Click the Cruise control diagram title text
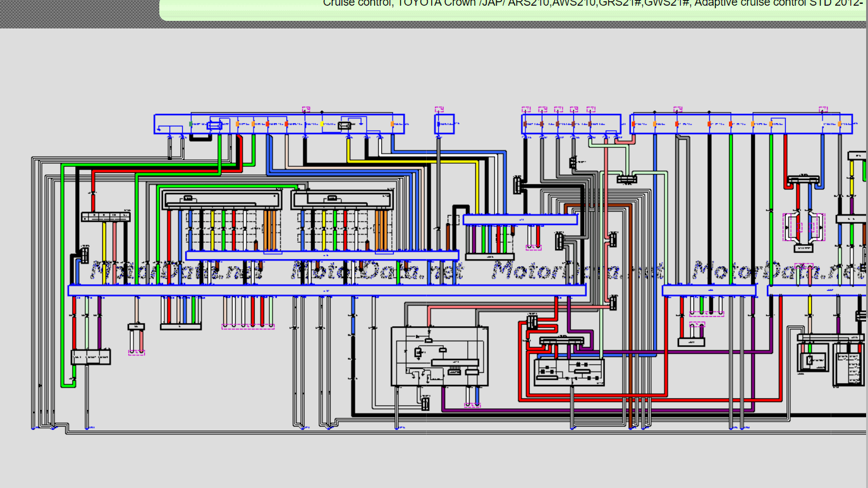This screenshot has width=868, height=488. 593,4
